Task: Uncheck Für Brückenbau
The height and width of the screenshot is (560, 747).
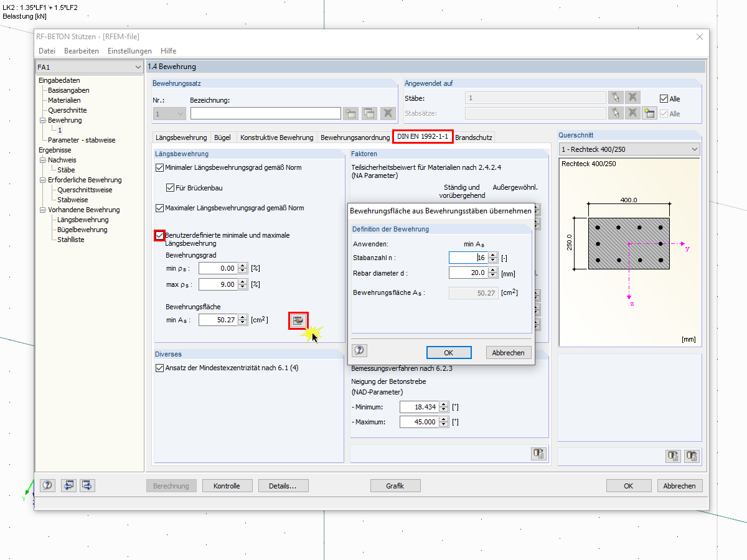Action: tap(170, 189)
